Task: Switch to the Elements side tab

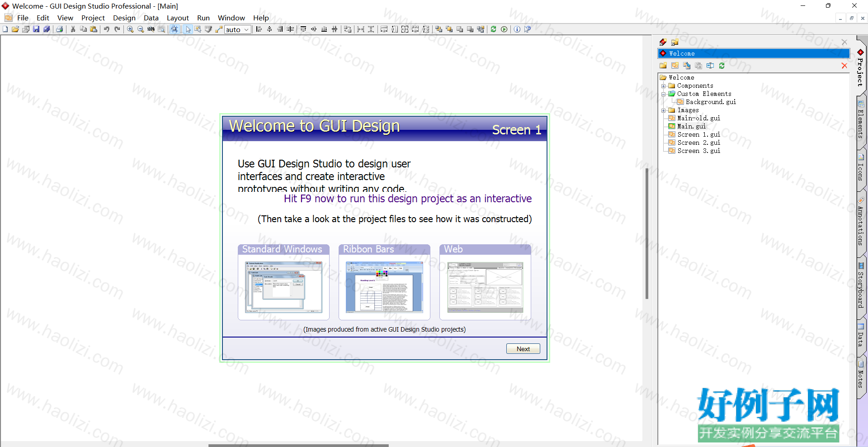Action: coord(861,121)
